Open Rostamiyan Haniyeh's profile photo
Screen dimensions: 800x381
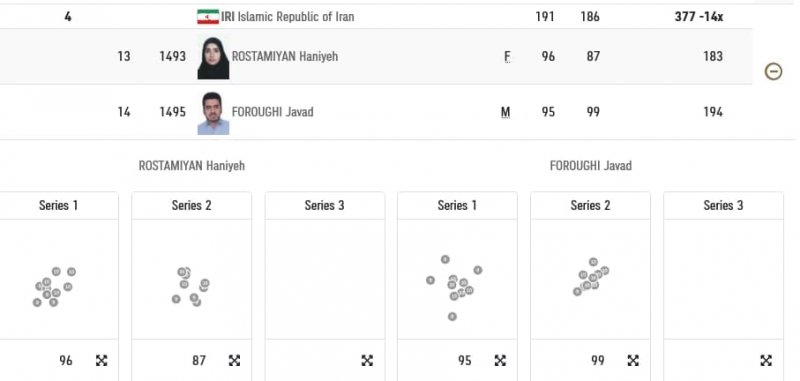click(213, 58)
